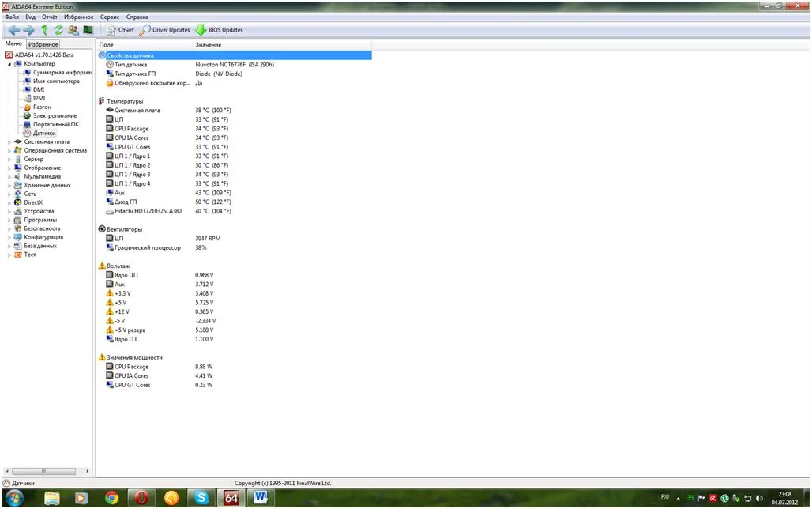Click the green monitor icon in the toolbar

[x=88, y=30]
